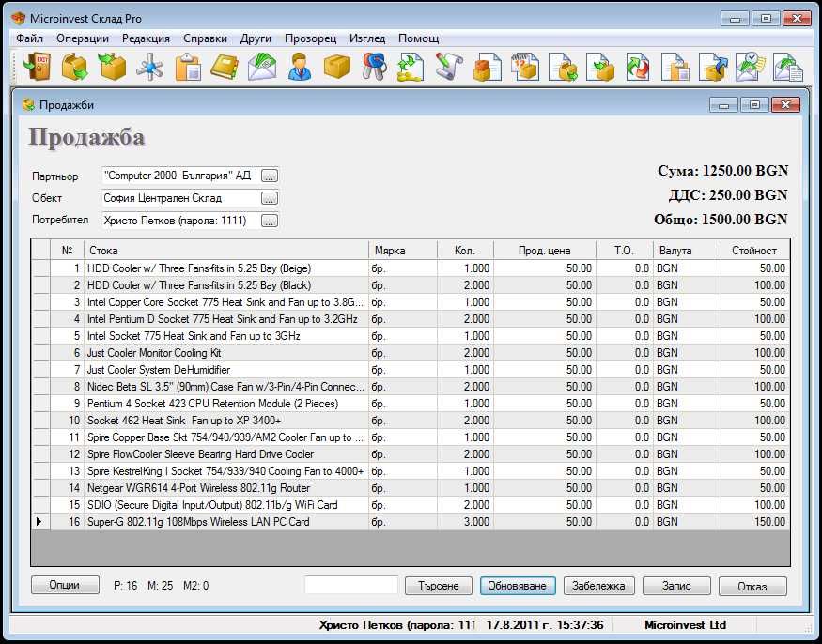Screen dimensions: 822x644
Task: Open the Операции menu
Action: 83,38
